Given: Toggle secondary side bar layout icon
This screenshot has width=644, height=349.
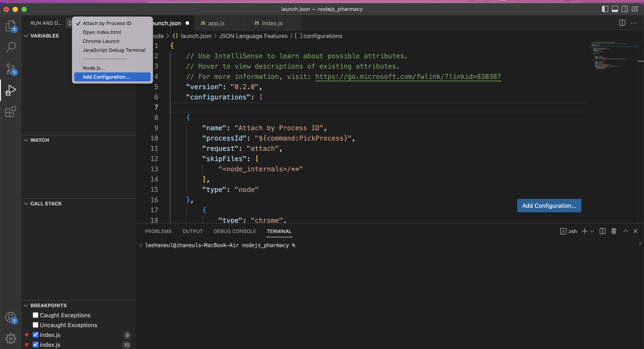Looking at the screenshot, I should 625,9.
